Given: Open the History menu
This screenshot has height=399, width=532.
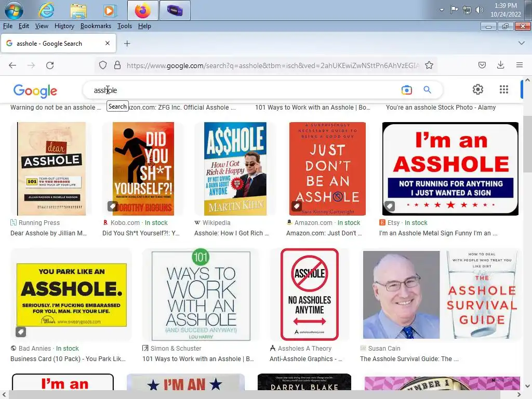Looking at the screenshot, I should click(x=64, y=26).
